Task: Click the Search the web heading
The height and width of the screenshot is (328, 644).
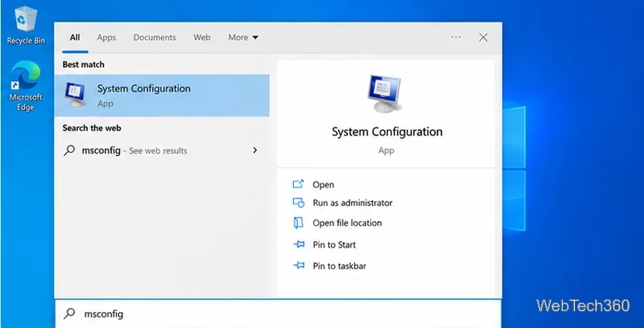Action: [92, 128]
